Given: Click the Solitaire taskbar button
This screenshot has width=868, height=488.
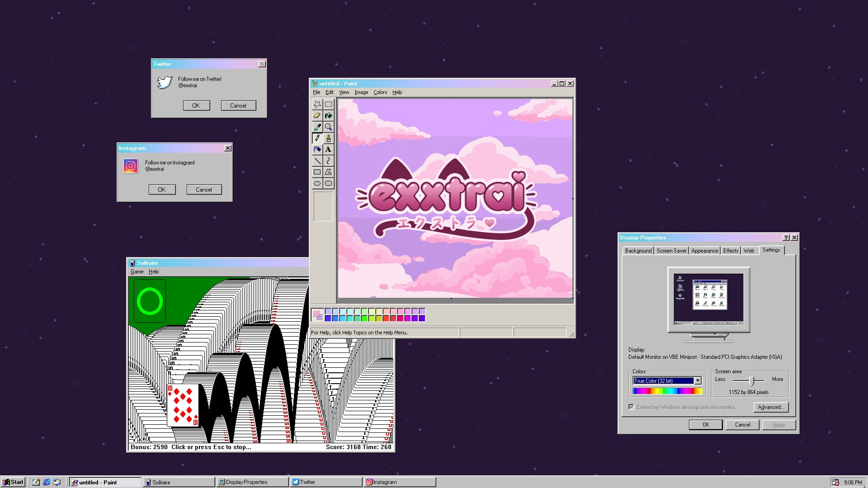Looking at the screenshot, I should 179,482.
